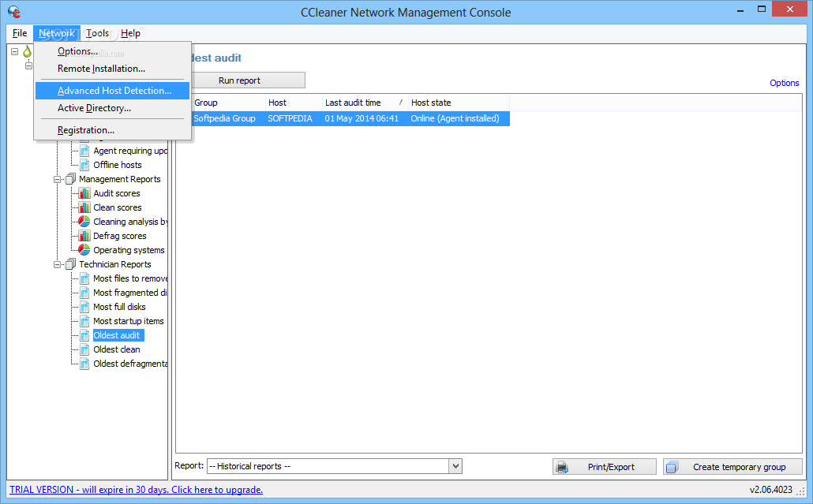Click the Run report button
Image resolution: width=813 pixels, height=504 pixels.
[x=239, y=80]
